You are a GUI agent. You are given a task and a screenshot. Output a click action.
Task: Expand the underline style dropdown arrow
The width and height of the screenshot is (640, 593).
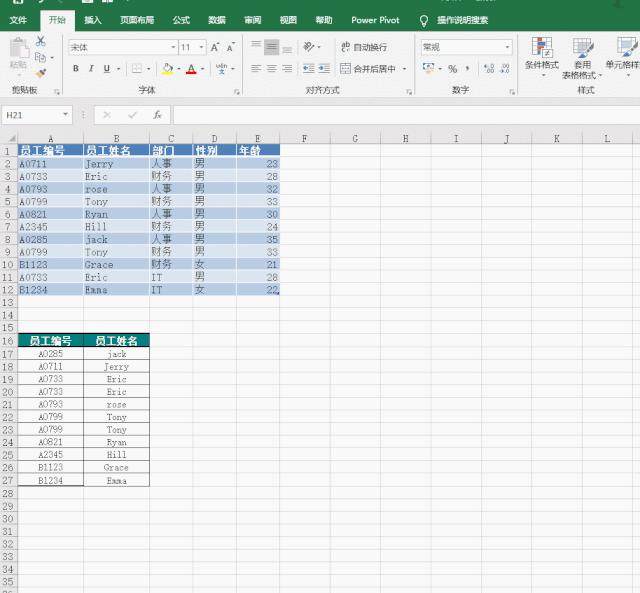pos(118,69)
